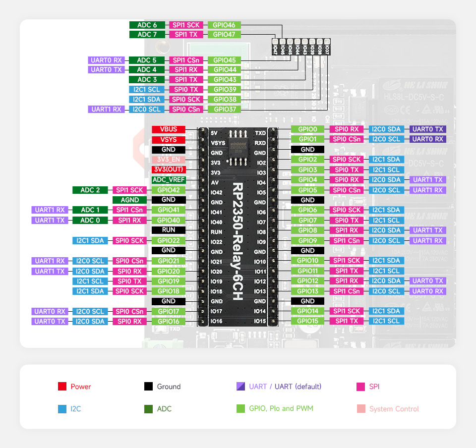Click the RUN system control pin

click(x=170, y=230)
